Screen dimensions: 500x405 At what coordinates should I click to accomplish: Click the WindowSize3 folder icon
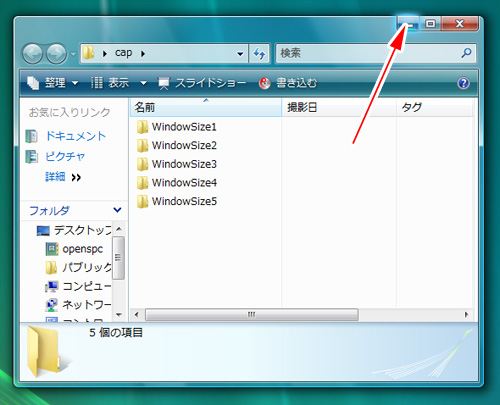142,164
